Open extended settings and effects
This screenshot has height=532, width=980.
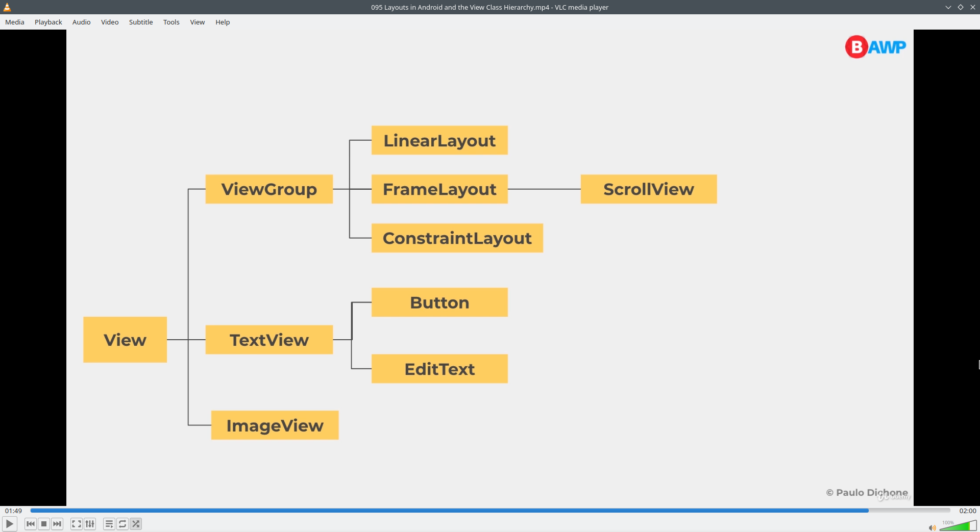pyautogui.click(x=90, y=524)
